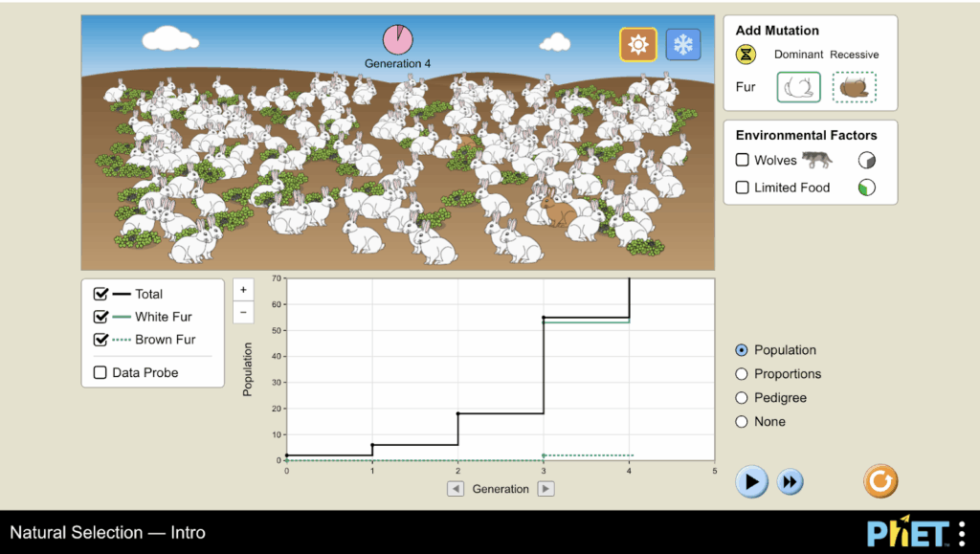The width and height of the screenshot is (980, 554).
Task: Select None to hide the graph
Action: (x=742, y=422)
